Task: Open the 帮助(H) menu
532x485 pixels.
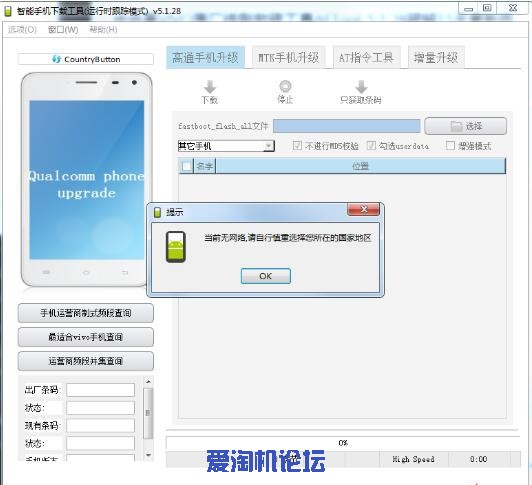Action: coord(103,30)
